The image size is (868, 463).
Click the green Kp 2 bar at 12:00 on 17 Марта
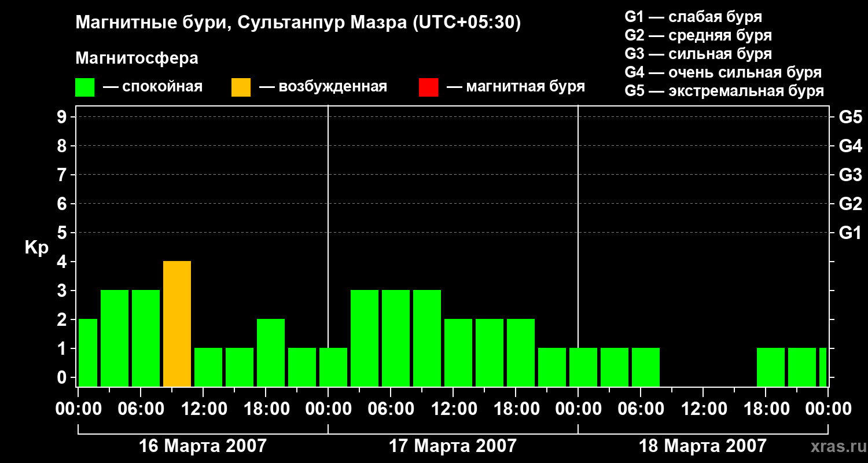tap(458, 353)
